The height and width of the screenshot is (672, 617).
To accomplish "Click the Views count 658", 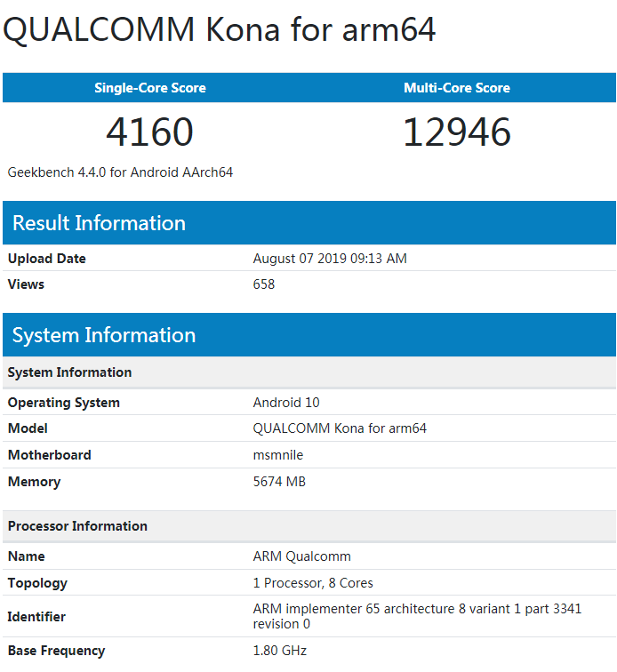I will (264, 284).
